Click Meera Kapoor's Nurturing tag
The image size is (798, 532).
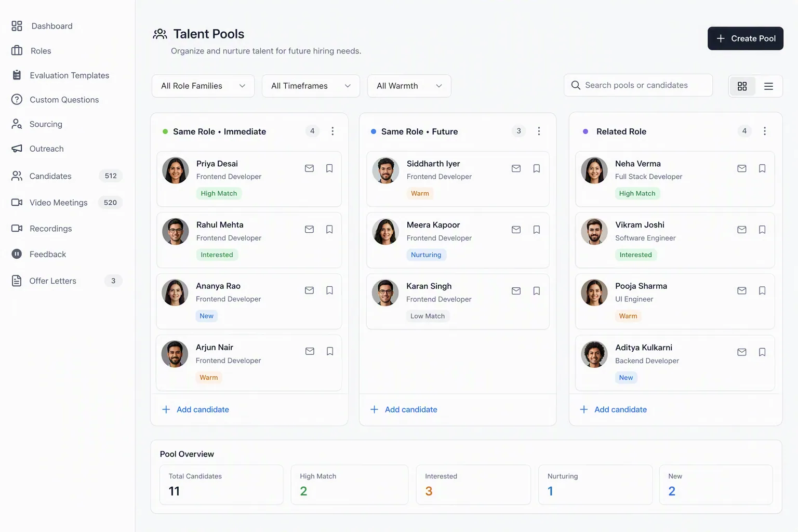[426, 255]
